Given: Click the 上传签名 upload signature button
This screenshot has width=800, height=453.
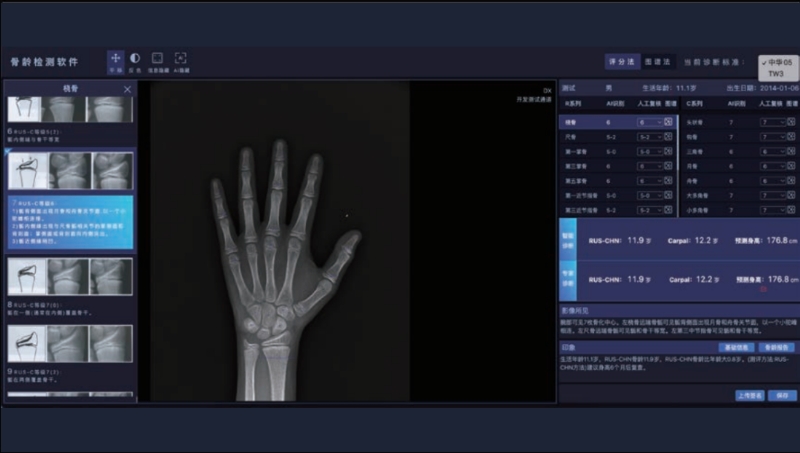Looking at the screenshot, I should pyautogui.click(x=749, y=395).
